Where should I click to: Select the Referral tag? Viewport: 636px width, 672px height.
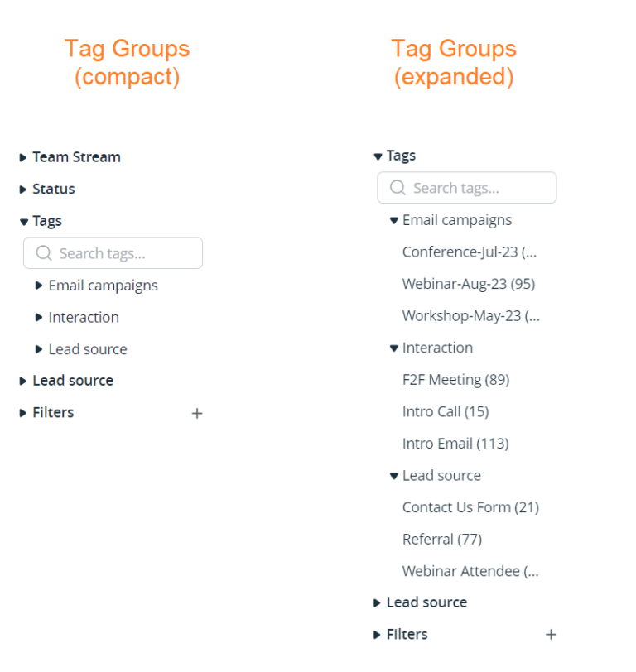[x=442, y=539]
